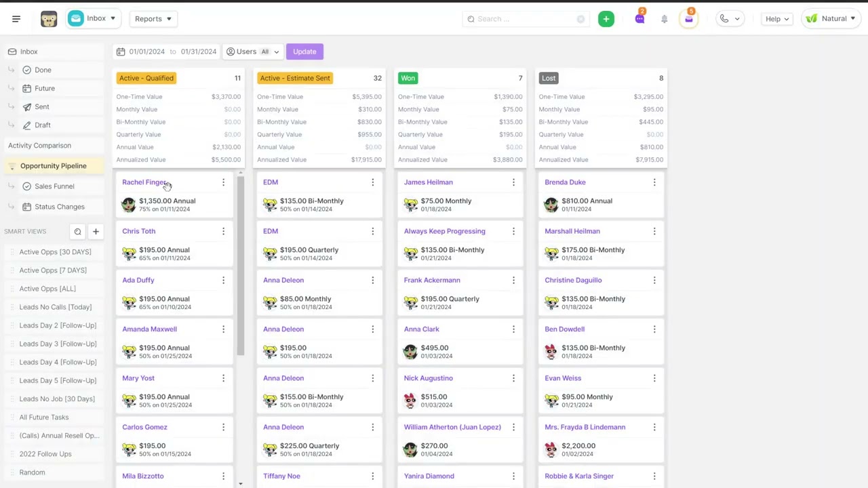Open Anna Clark card options menu
Screen dimensions: 868x488
[x=513, y=329]
